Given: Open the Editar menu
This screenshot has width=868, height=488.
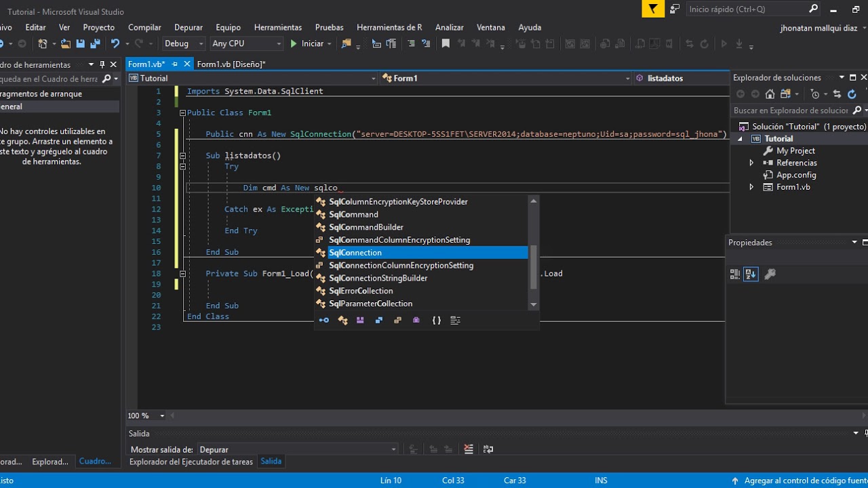Looking at the screenshot, I should coord(35,27).
